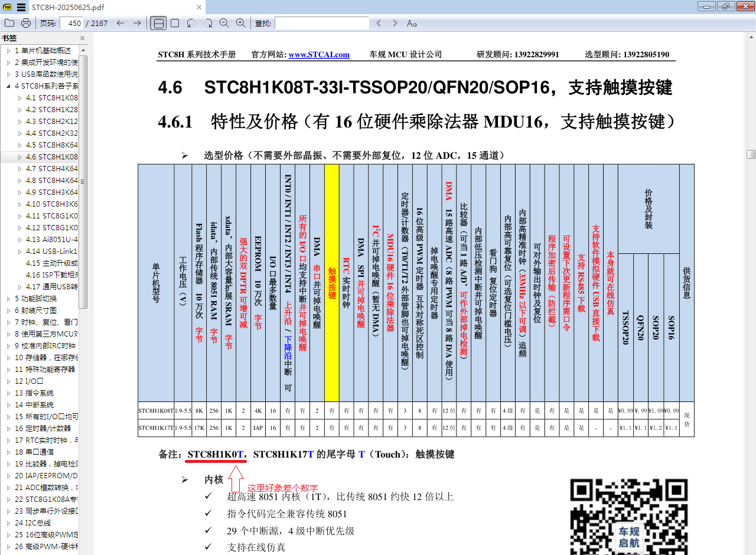Open bookmark 4.2 STC8H1K28
The width and height of the screenshot is (756, 555).
click(52, 110)
